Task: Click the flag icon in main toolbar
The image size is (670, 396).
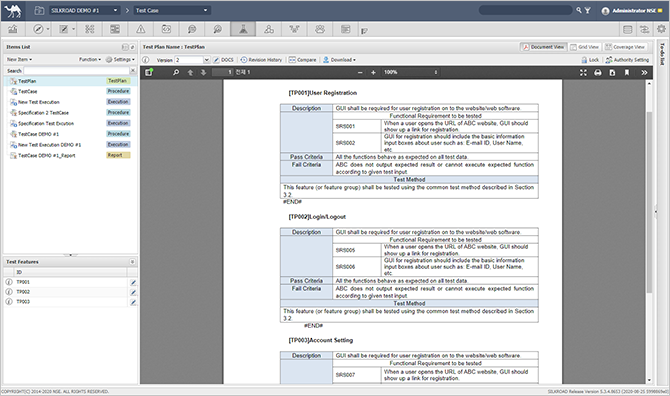Action: (x=364, y=30)
